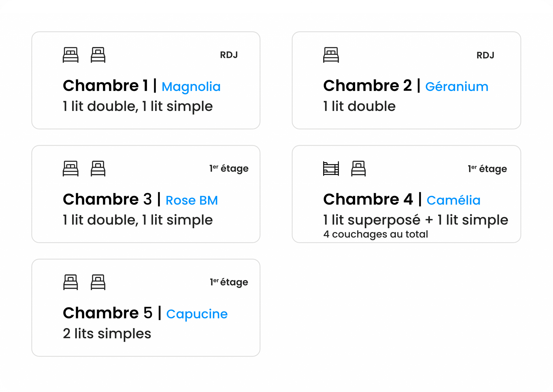Click the first single bed icon in Chambre 5
The image size is (553, 392).
(x=70, y=282)
